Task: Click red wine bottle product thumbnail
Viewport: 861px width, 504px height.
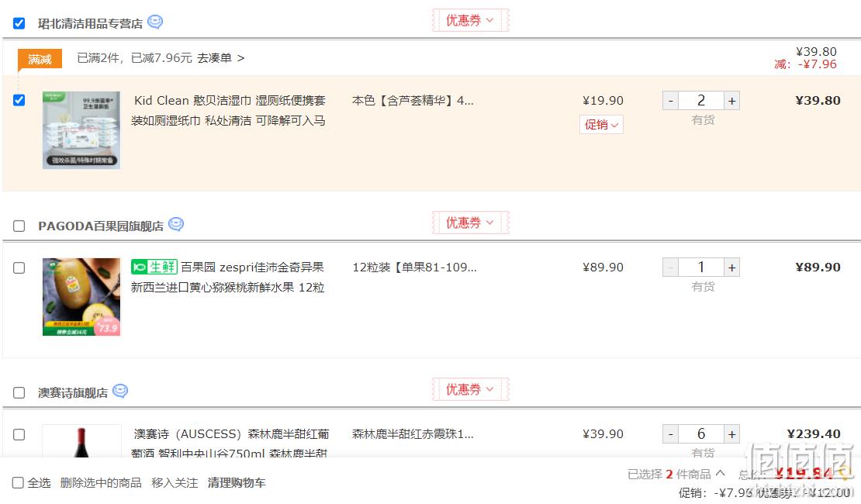Action: coord(81,441)
